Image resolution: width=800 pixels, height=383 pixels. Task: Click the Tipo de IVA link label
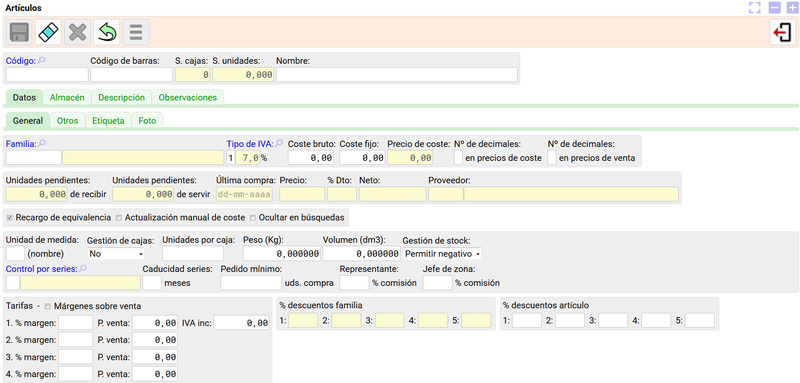click(x=251, y=144)
